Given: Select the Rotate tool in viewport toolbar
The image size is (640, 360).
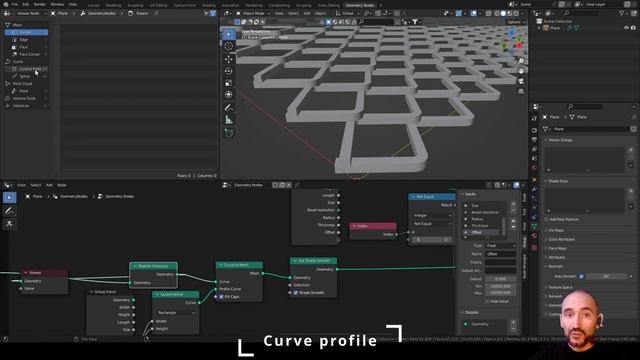Looking at the screenshot, I should click(x=229, y=71).
